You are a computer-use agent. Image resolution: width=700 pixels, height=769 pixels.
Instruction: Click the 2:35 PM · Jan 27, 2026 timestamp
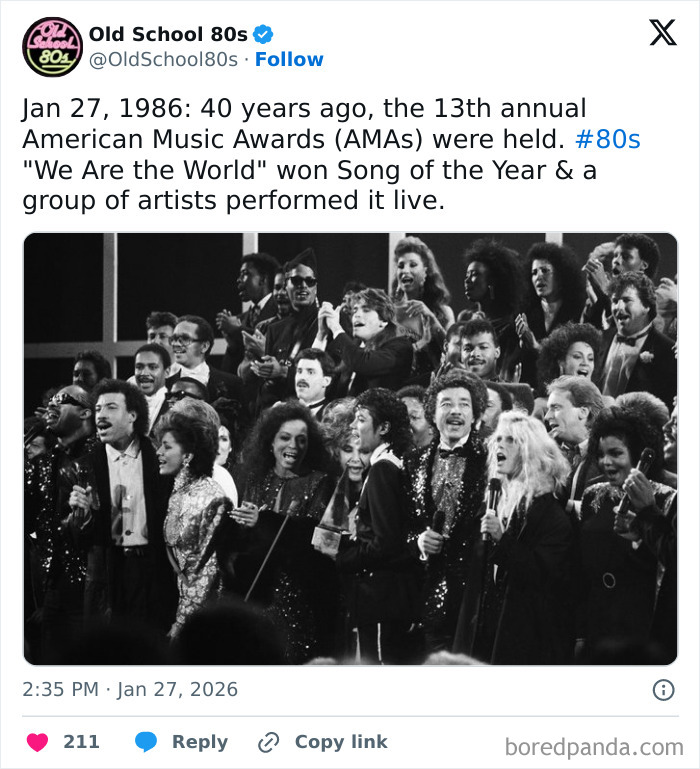coord(130,689)
